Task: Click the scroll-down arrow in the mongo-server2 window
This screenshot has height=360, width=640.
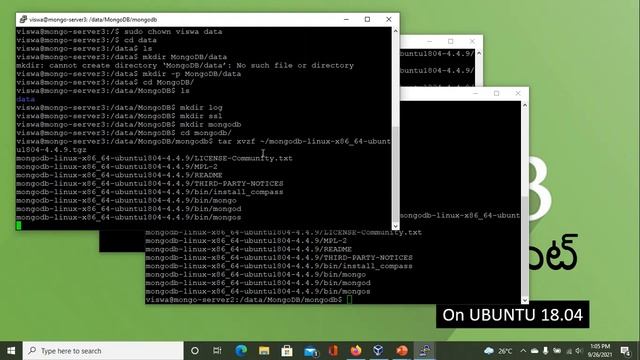Action: 525,300
